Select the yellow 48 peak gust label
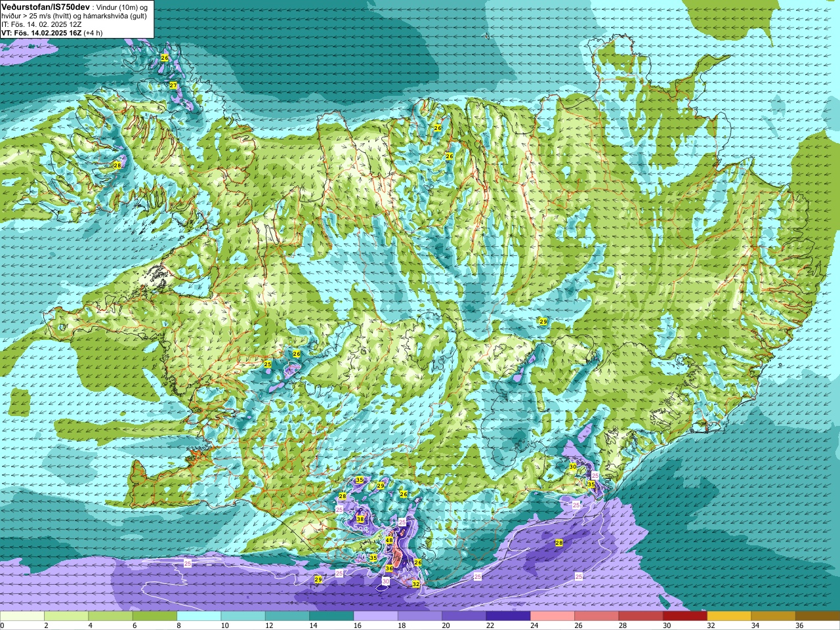Viewport: 840px width, 630px height. 389,540
